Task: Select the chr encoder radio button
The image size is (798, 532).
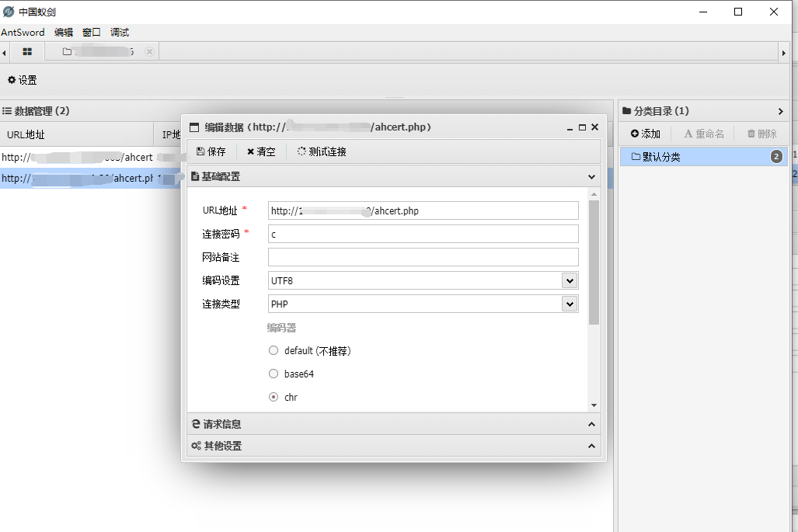Action: (274, 398)
